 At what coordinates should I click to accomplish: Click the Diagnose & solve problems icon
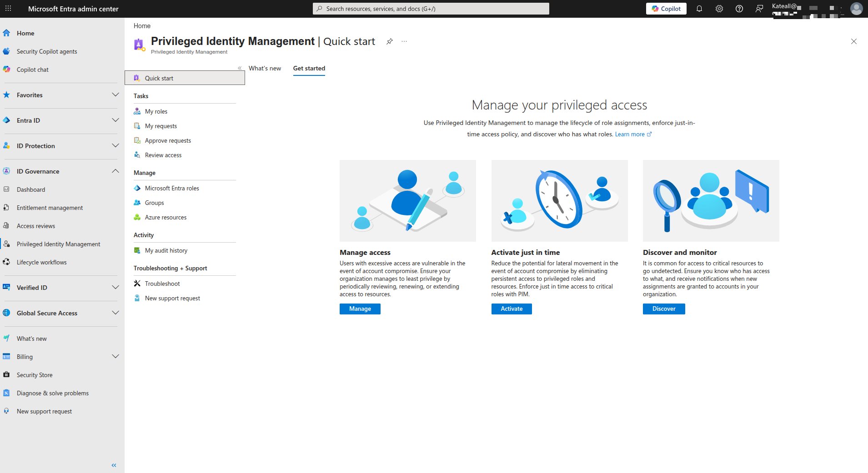6,393
